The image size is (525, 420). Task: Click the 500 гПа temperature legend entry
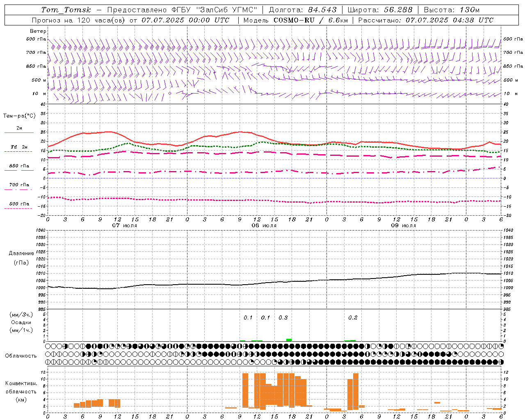pos(19,204)
